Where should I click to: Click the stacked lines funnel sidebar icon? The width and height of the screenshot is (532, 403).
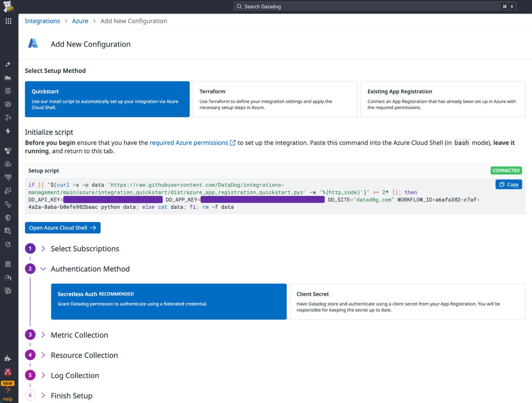point(8,177)
